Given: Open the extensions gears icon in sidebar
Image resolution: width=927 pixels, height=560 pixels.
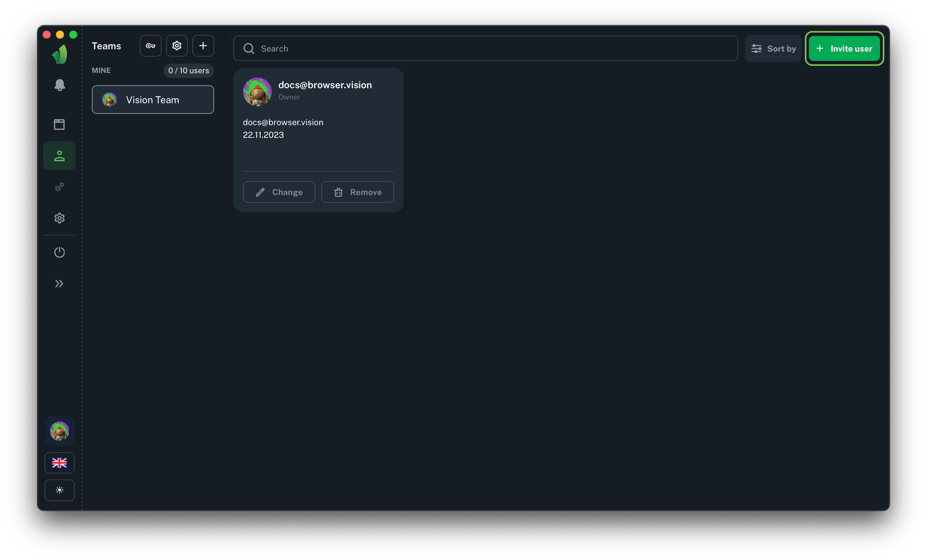Looking at the screenshot, I should [60, 187].
